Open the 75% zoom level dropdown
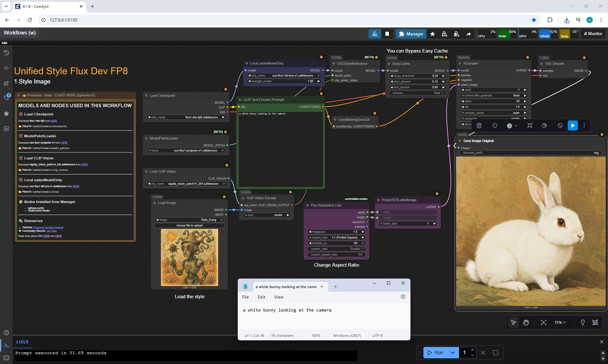The image size is (608, 364). point(560,322)
